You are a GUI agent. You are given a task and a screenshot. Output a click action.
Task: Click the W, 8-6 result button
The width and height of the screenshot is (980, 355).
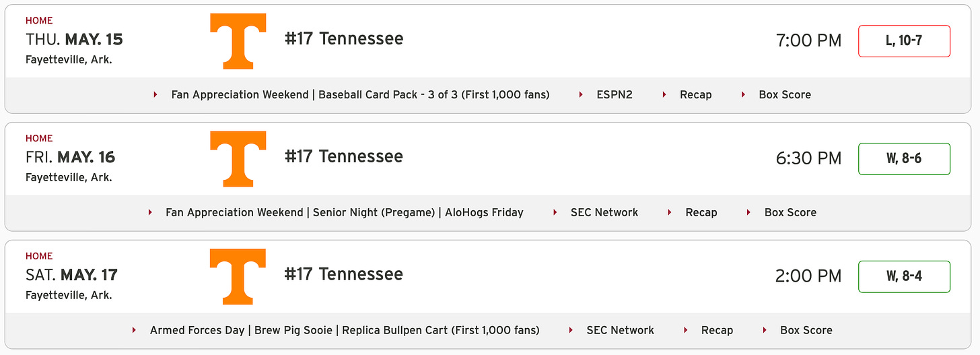tap(904, 159)
